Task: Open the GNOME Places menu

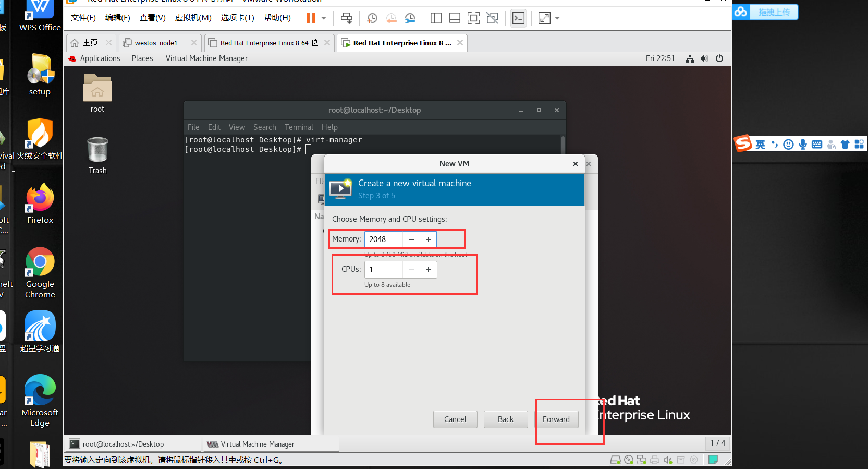Action: [x=142, y=58]
